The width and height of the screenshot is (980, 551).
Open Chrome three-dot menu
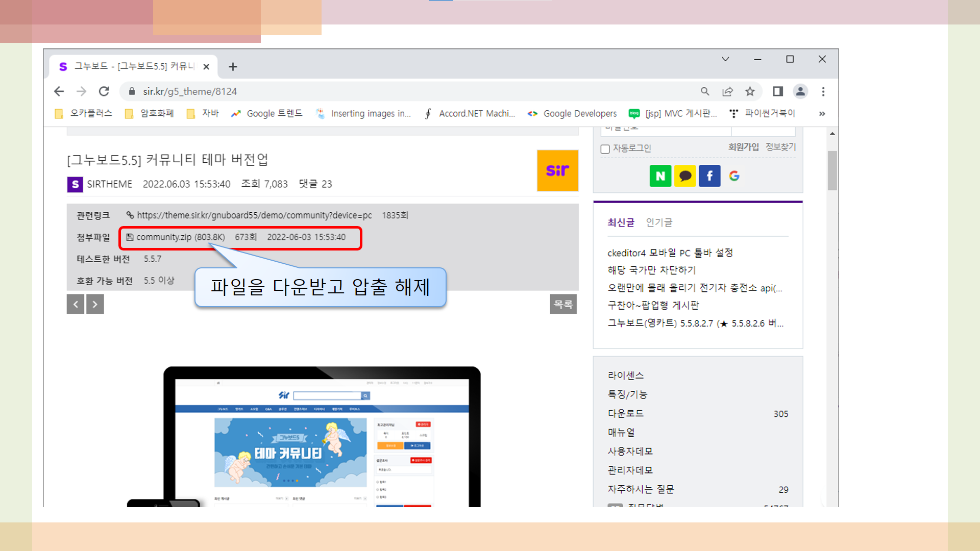point(823,91)
